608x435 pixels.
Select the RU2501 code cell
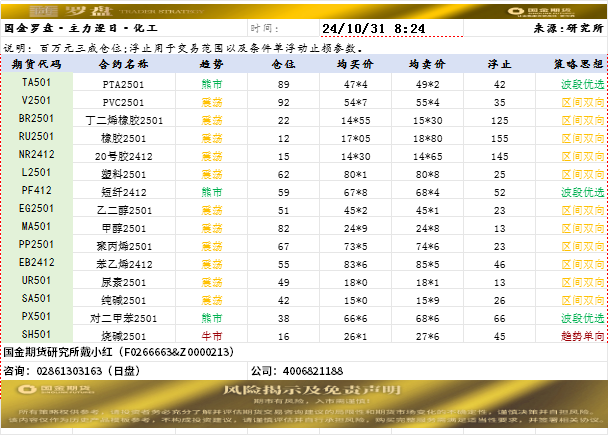tap(36, 136)
